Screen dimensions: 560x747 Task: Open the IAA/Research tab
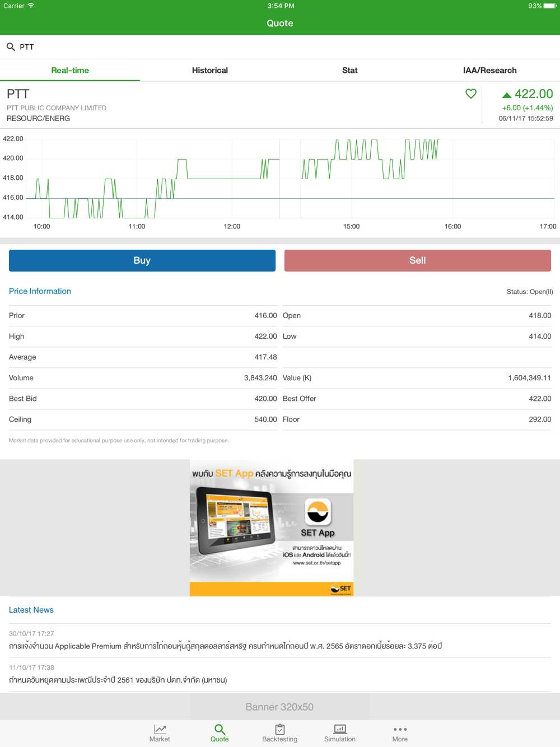coord(490,70)
